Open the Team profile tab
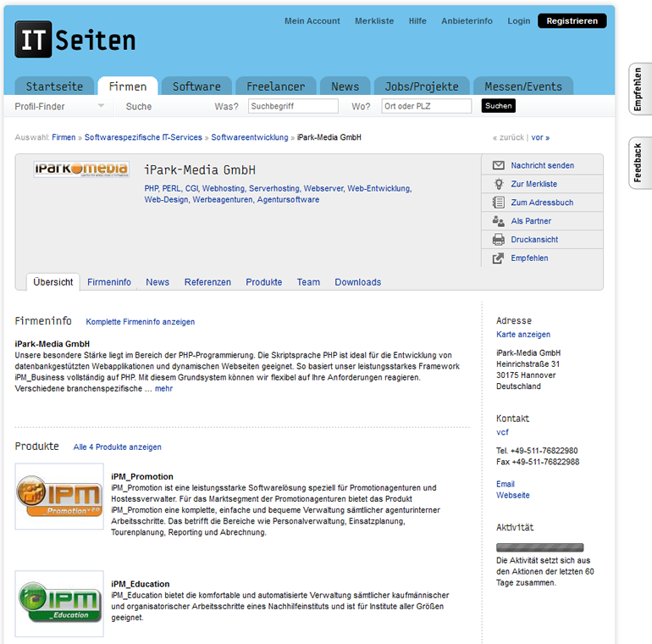Viewport: 652px width, 644px height. point(308,282)
